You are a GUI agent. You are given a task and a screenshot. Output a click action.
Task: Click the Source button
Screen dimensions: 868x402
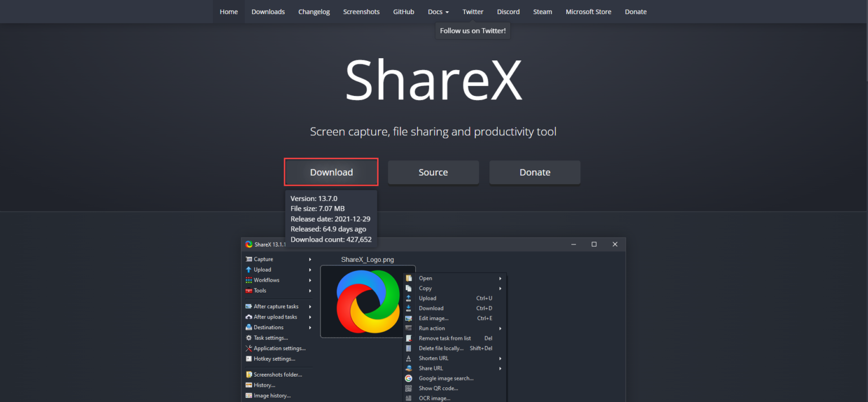[x=433, y=172]
